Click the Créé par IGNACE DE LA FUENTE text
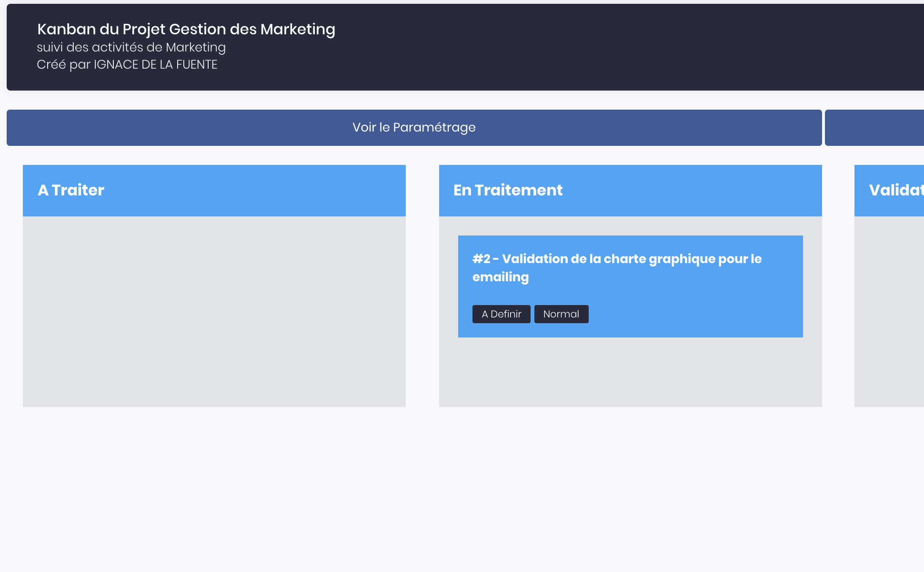Image resolution: width=924 pixels, height=572 pixels. click(127, 64)
